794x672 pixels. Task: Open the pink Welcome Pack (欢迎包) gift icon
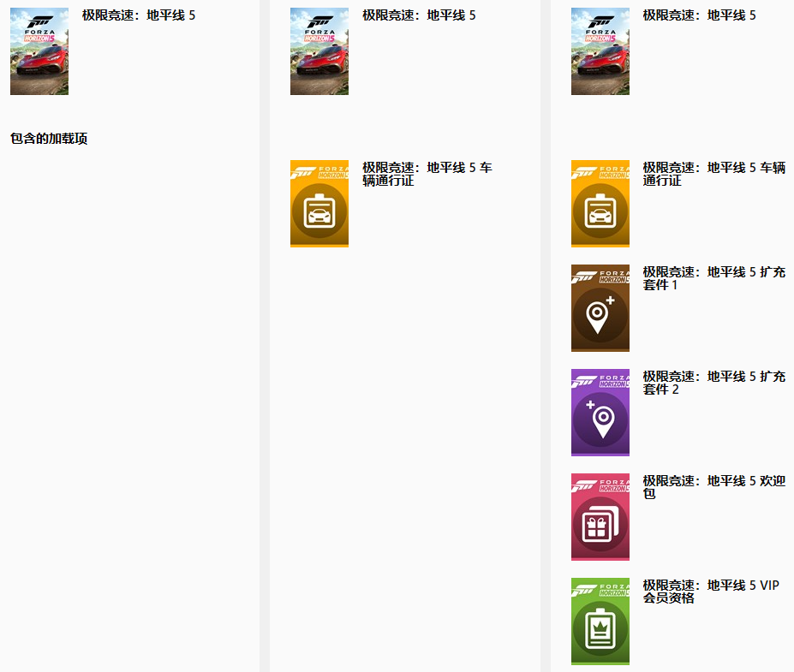click(600, 517)
